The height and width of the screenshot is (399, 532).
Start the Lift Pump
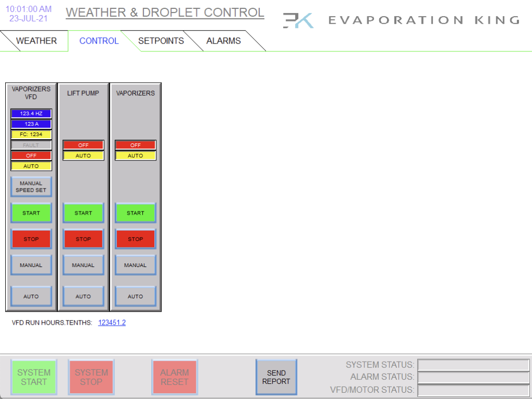[x=84, y=212]
